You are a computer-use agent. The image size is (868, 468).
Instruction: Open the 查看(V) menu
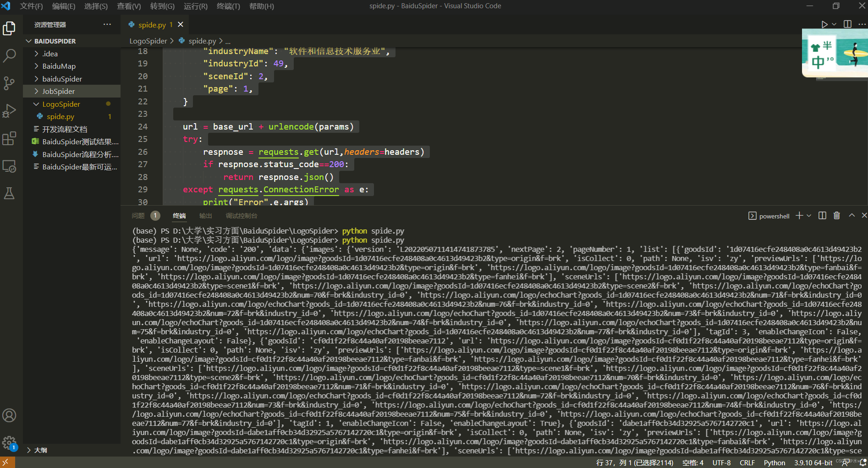pyautogui.click(x=129, y=6)
